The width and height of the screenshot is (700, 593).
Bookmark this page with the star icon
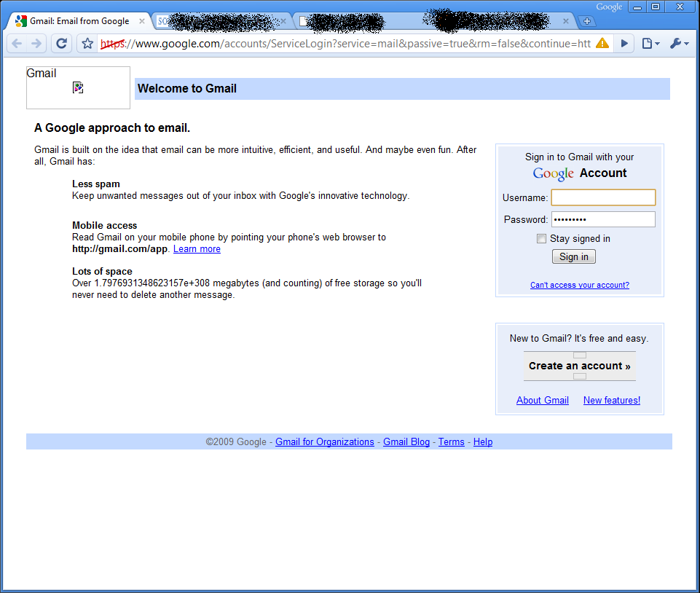87,43
